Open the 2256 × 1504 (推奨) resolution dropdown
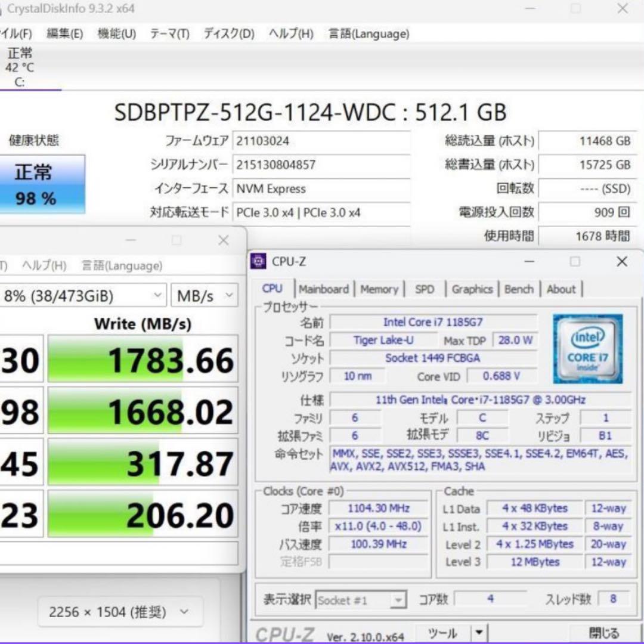The image size is (644, 644). 120,612
